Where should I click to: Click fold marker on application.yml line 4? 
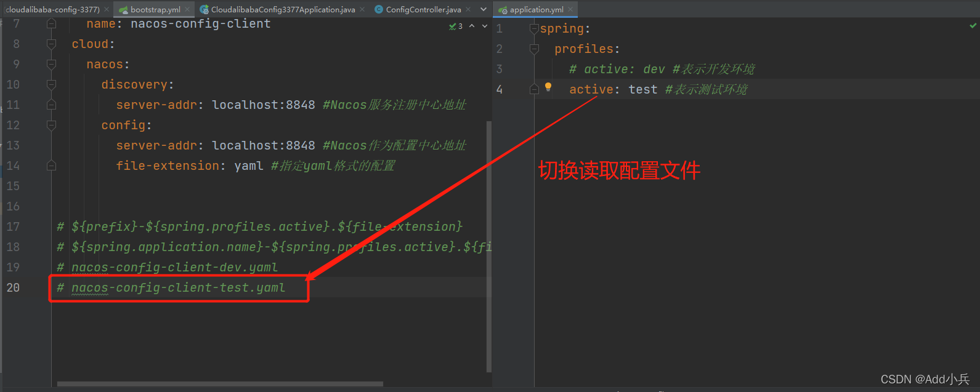coord(534,89)
